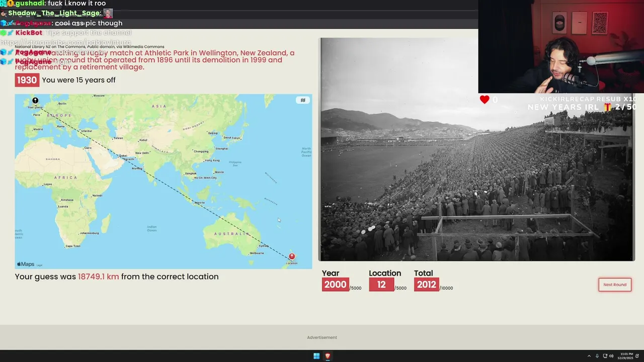The image size is (644, 362).
Task: Go to the Next Round
Action: 615,285
